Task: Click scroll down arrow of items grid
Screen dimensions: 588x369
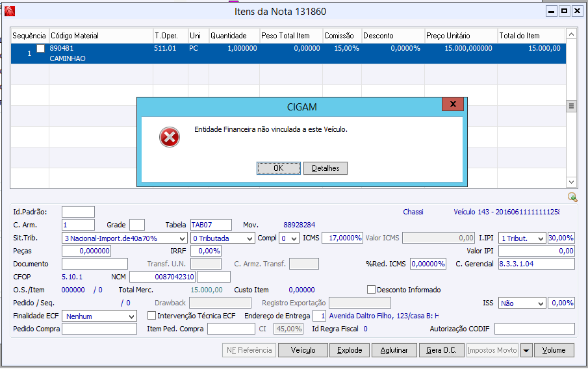Action: [571, 183]
